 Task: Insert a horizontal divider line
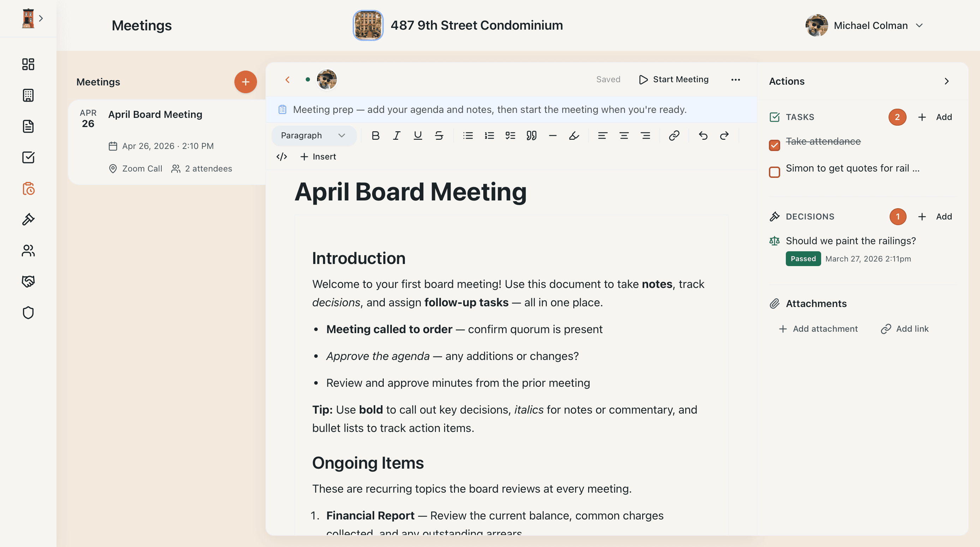coord(552,136)
